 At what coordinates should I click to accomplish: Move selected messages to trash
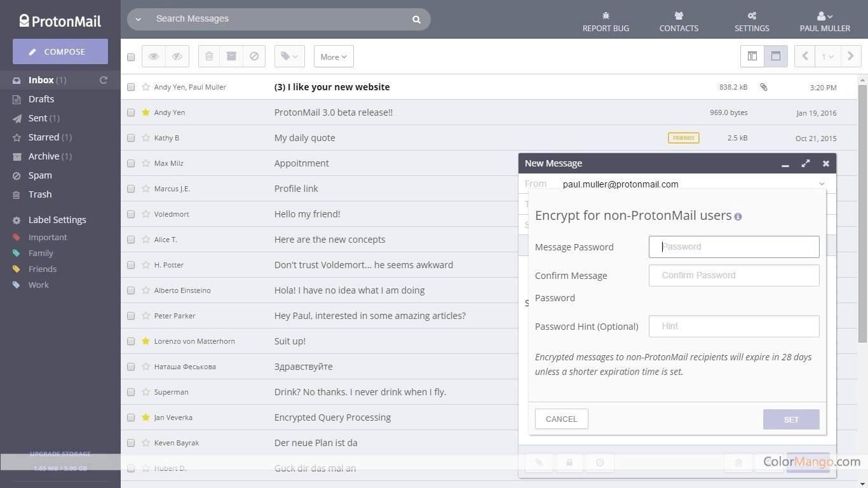[208, 57]
